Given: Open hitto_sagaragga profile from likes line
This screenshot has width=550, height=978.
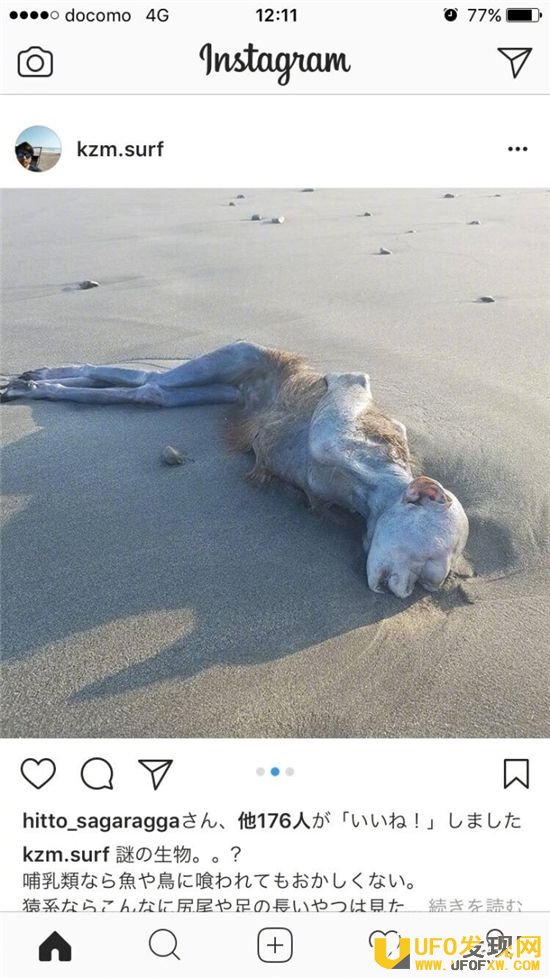Looking at the screenshot, I should [101, 821].
